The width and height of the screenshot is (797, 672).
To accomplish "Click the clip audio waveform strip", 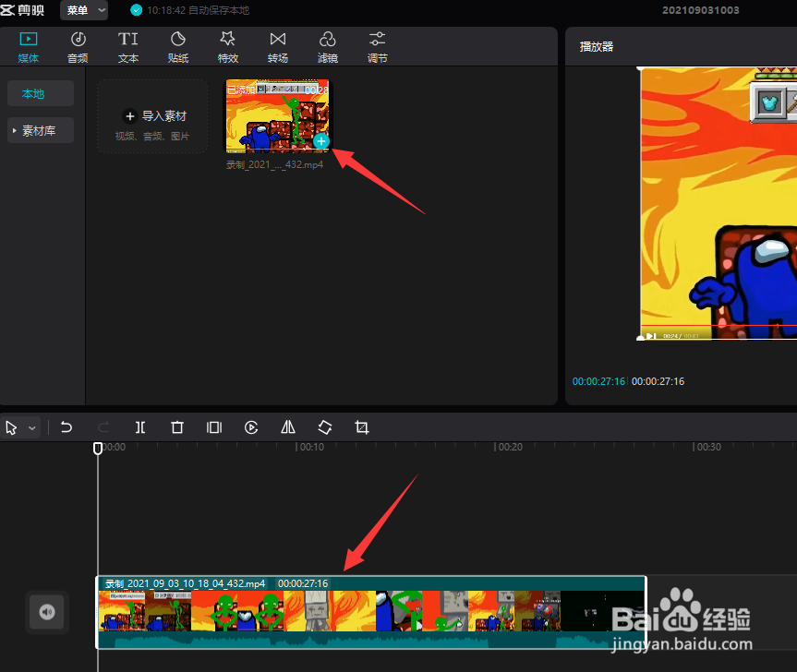I will coord(371,640).
